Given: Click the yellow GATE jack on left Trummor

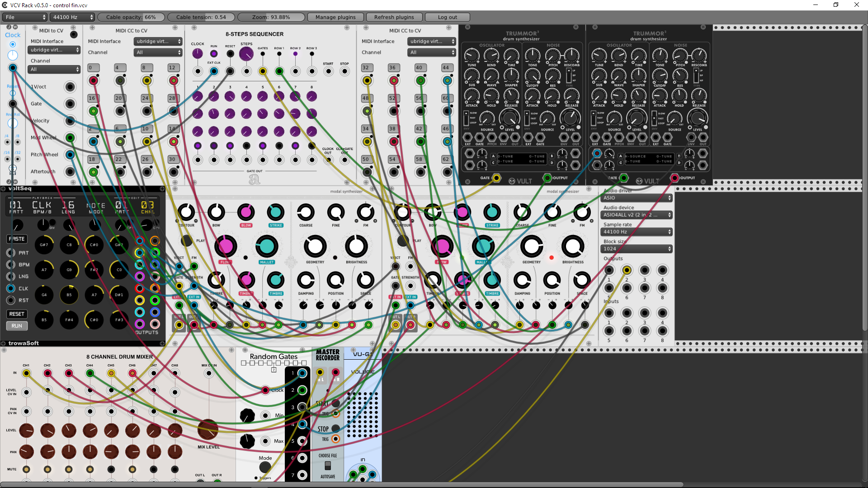Looking at the screenshot, I should coord(496,178).
